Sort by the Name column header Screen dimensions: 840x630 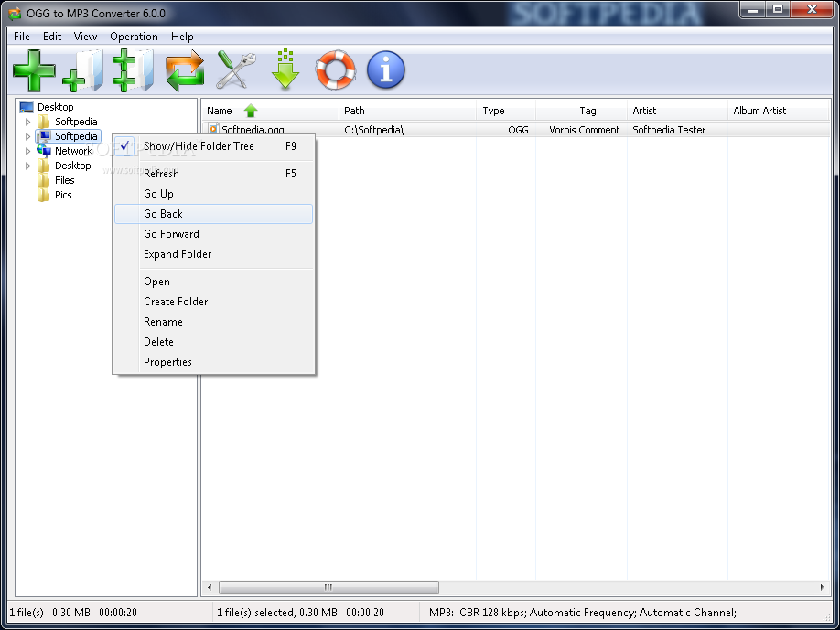click(x=271, y=111)
